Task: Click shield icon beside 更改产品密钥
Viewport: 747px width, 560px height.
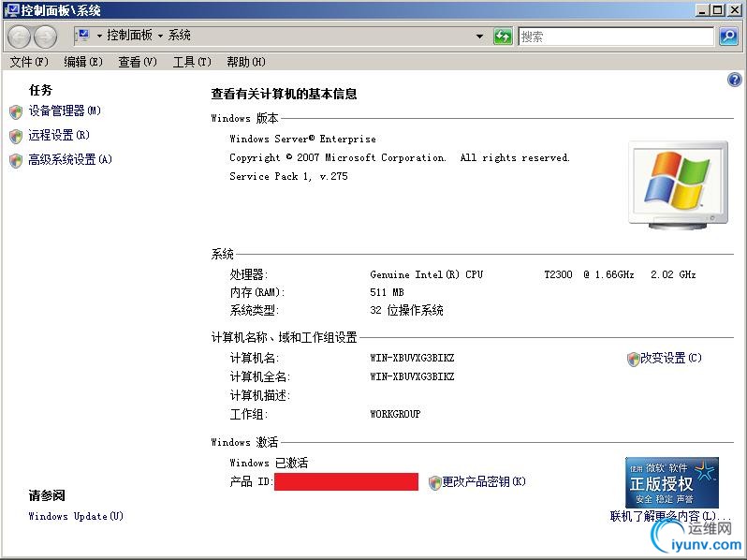Action: [434, 483]
